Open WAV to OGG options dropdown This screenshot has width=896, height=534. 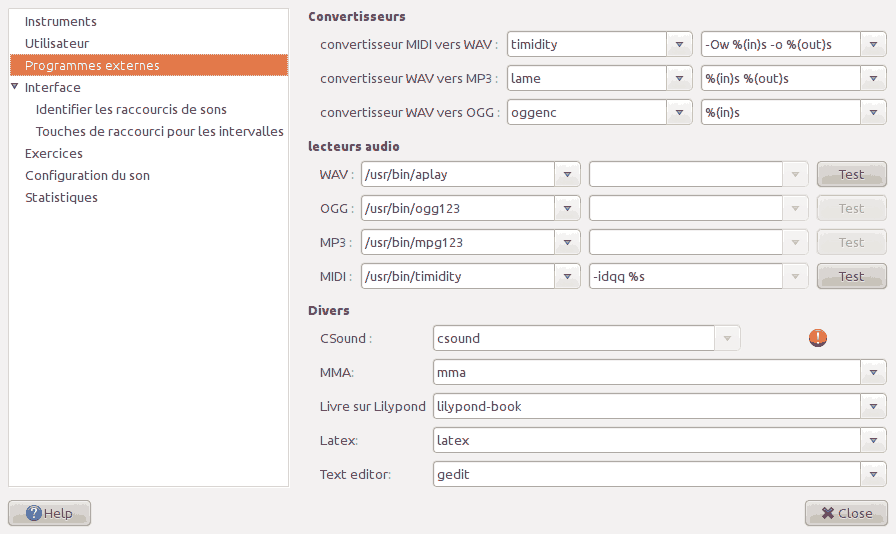(874, 113)
